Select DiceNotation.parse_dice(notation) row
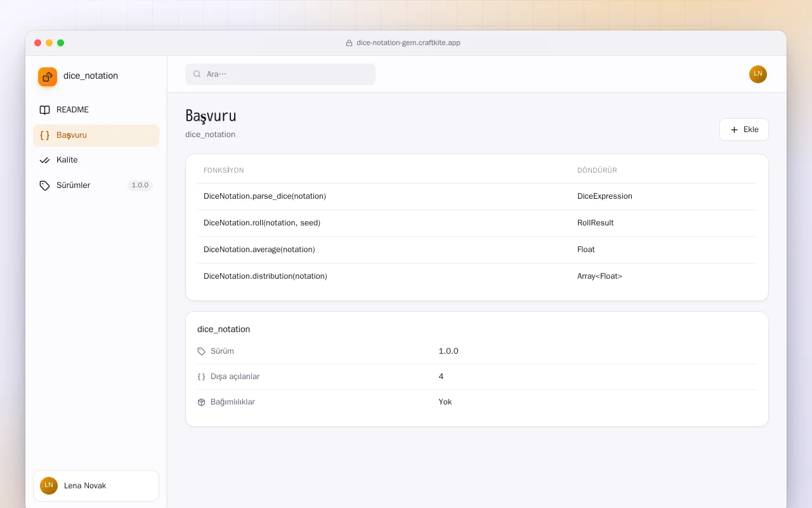The image size is (812, 508). tap(476, 196)
